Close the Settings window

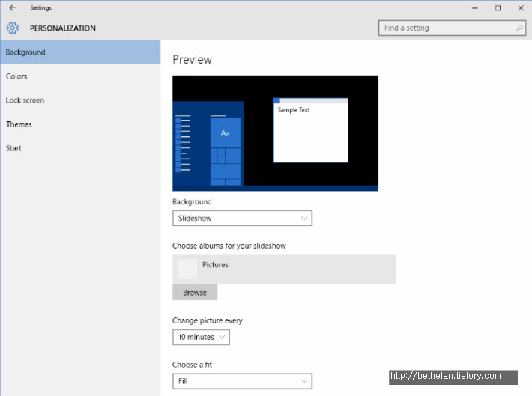[x=521, y=7]
